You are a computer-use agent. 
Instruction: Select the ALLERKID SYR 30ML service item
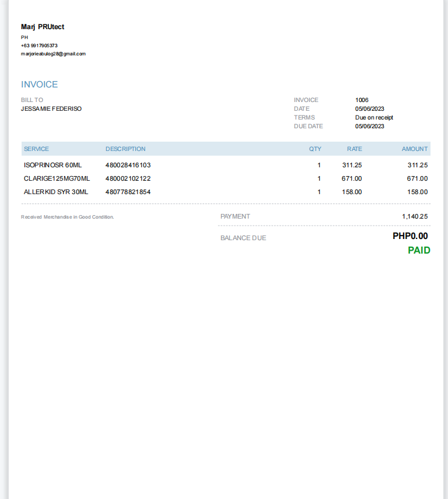point(56,192)
